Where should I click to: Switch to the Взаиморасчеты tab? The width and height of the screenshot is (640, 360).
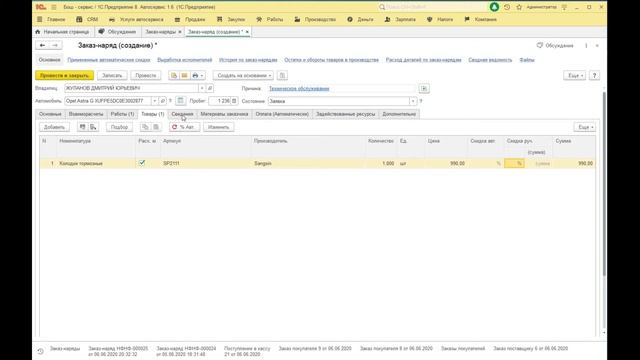pos(86,114)
